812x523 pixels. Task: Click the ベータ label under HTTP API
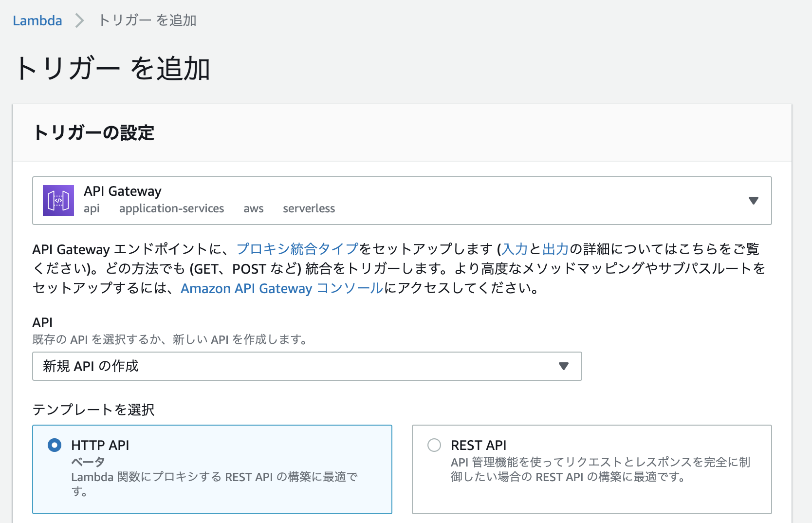(88, 462)
